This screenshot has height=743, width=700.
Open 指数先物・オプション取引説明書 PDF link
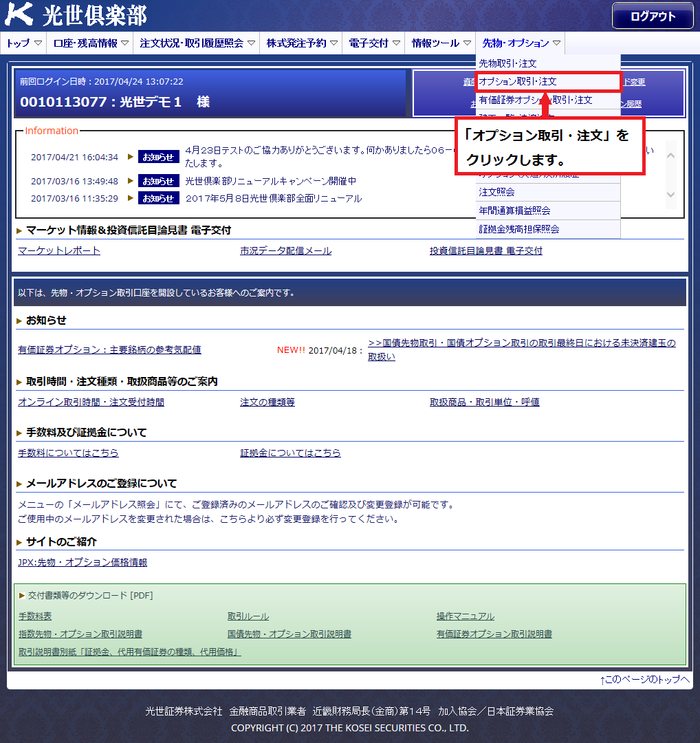pyautogui.click(x=80, y=634)
